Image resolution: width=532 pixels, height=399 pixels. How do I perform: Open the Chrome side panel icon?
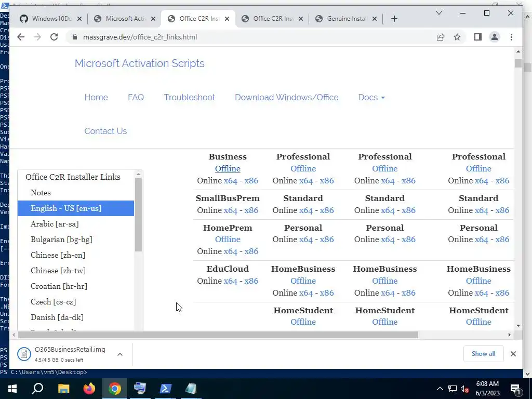click(x=478, y=37)
